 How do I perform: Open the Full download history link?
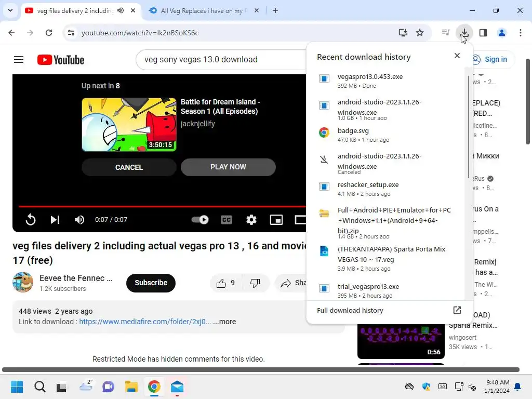coord(350,310)
